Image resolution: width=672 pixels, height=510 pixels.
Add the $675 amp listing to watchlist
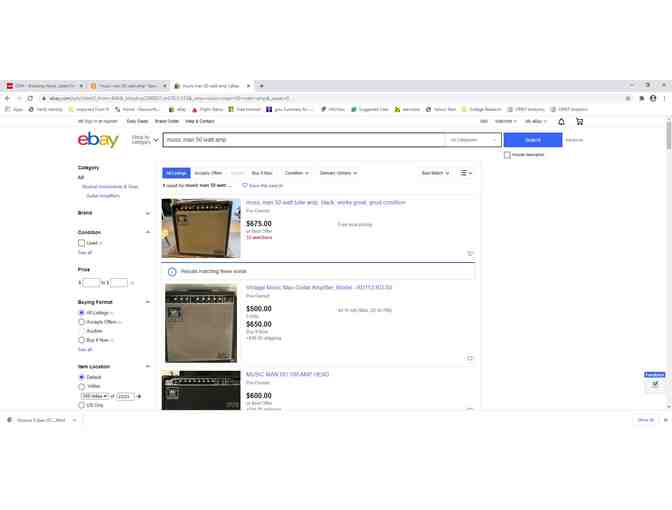[x=470, y=254]
